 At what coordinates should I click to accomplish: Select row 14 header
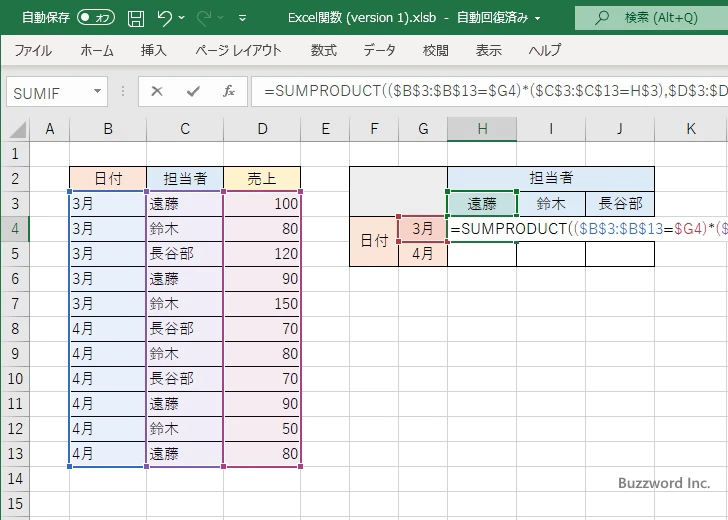pos(15,479)
